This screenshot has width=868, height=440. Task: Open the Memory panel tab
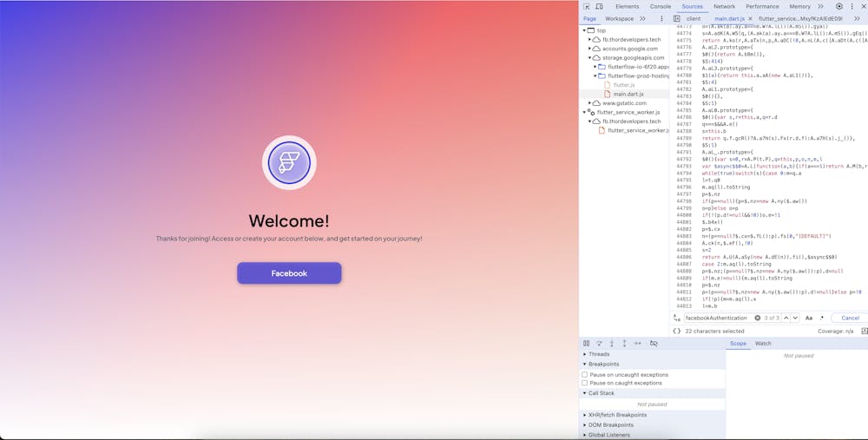pos(799,7)
